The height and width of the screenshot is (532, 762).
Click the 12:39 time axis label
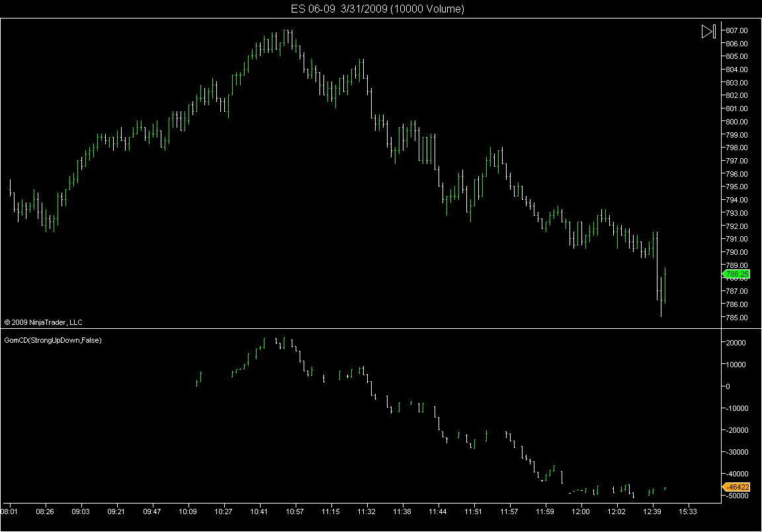pos(652,511)
